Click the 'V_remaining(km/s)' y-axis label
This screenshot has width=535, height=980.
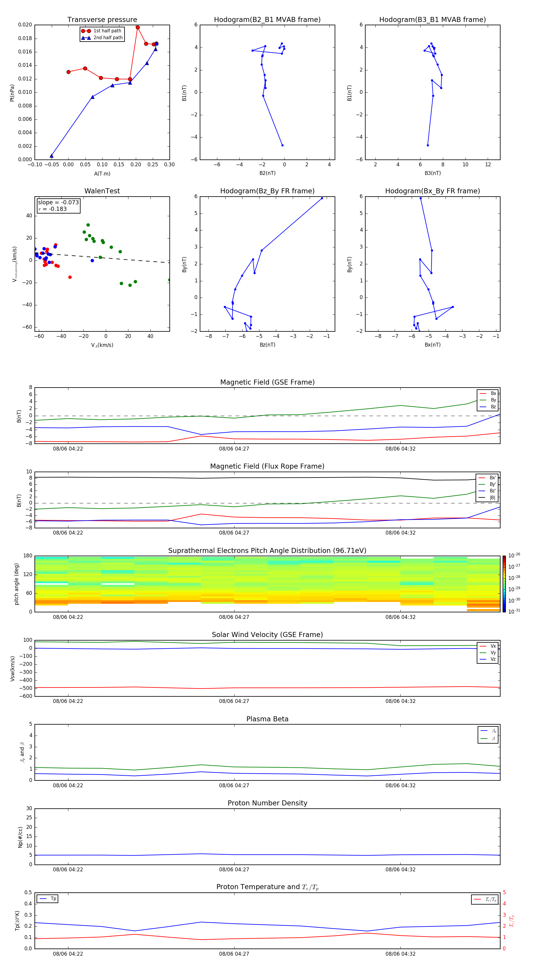(x=15, y=264)
